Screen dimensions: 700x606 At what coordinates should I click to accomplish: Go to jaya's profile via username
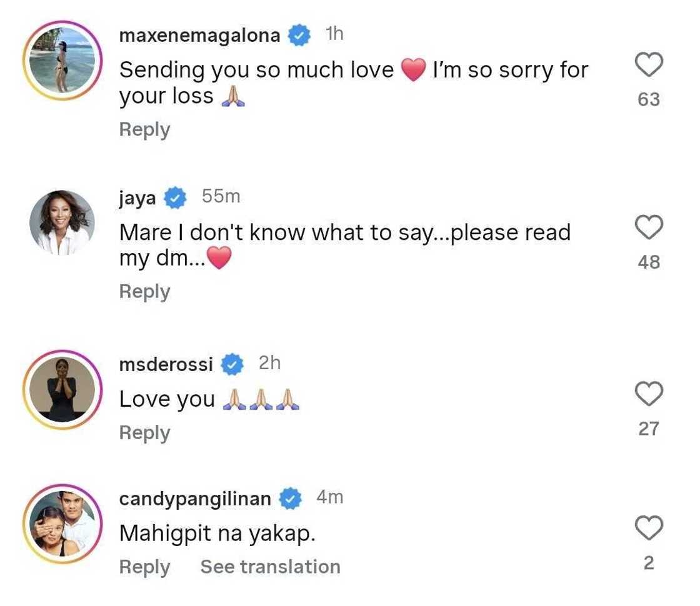pyautogui.click(x=138, y=198)
